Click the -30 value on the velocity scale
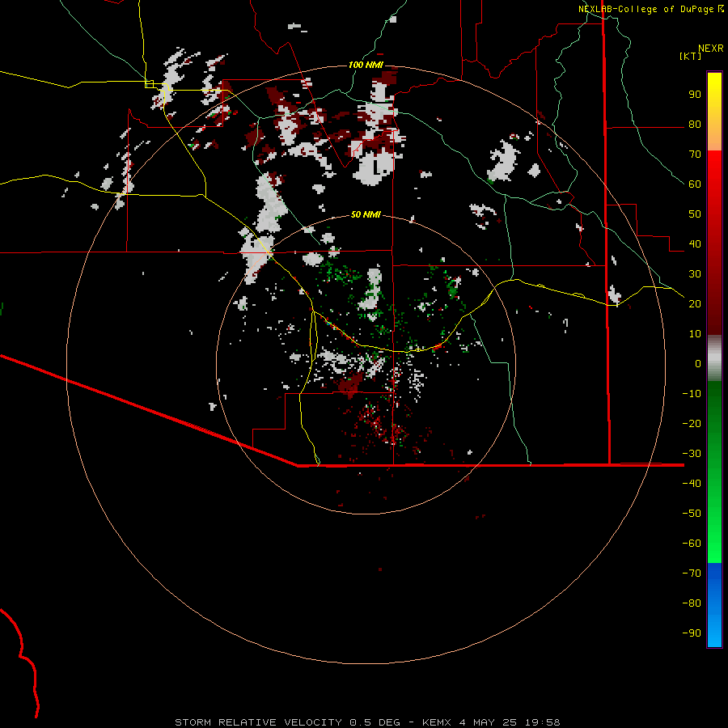728x728 pixels. click(x=692, y=454)
